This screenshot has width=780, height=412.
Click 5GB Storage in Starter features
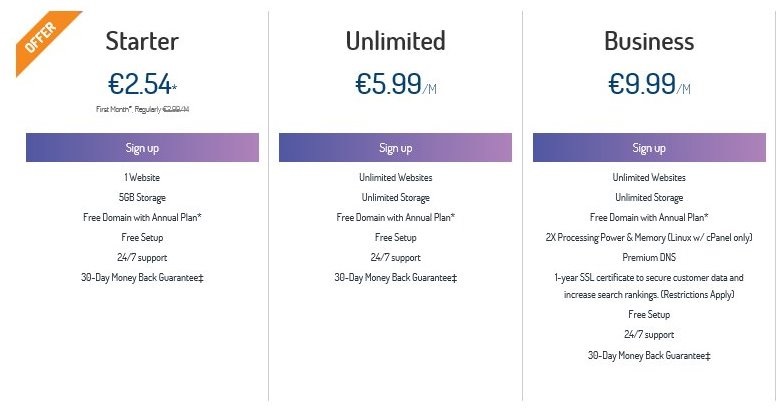point(142,198)
